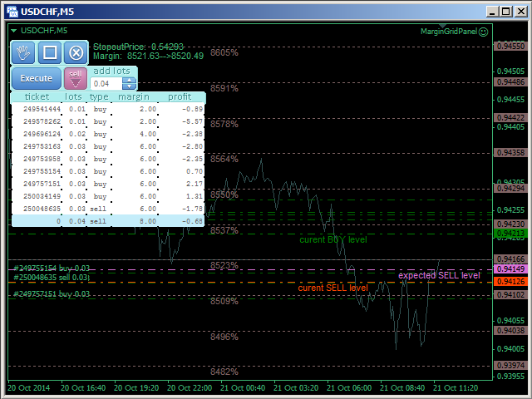Click the profit column header
The width and height of the screenshot is (532, 399).
tap(180, 97)
